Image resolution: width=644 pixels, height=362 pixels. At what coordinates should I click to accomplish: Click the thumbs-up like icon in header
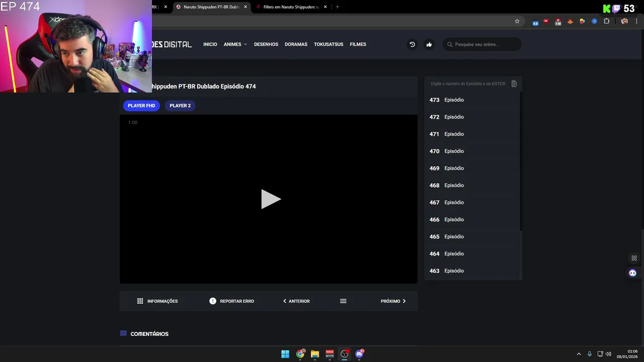[x=429, y=44]
